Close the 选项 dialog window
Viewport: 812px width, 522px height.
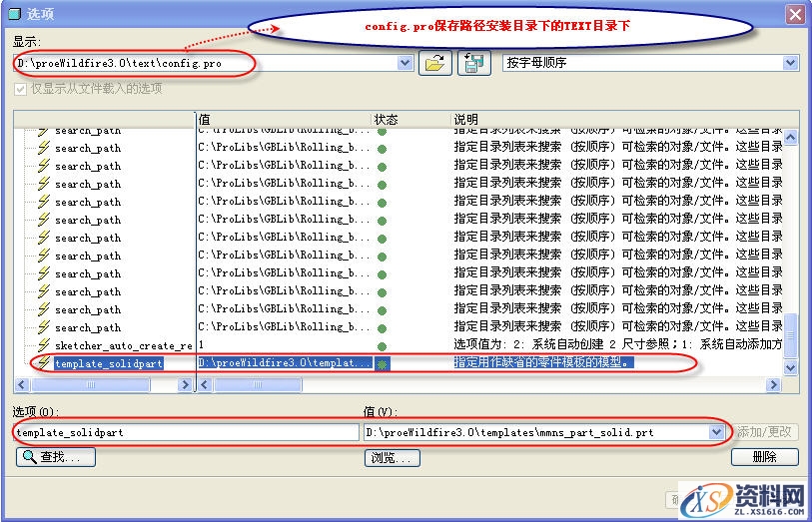795,14
